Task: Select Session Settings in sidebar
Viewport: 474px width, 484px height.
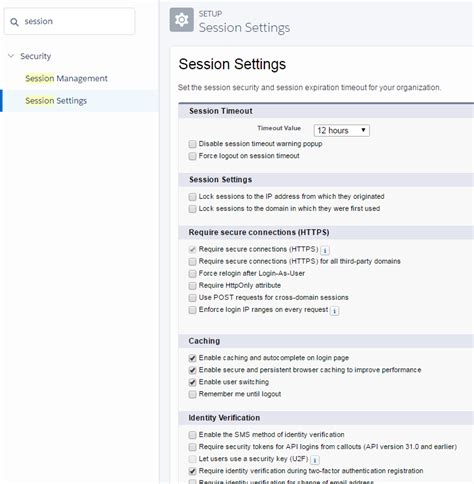Action: (56, 101)
